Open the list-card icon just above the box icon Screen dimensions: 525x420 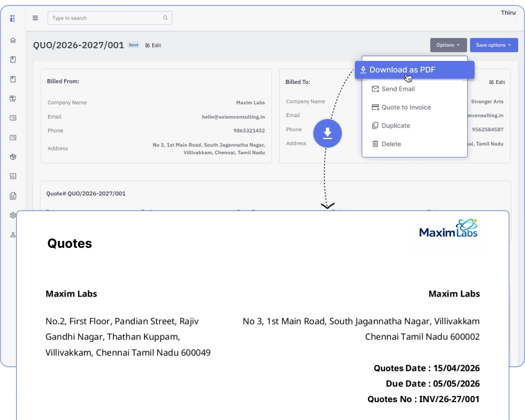pyautogui.click(x=13, y=138)
